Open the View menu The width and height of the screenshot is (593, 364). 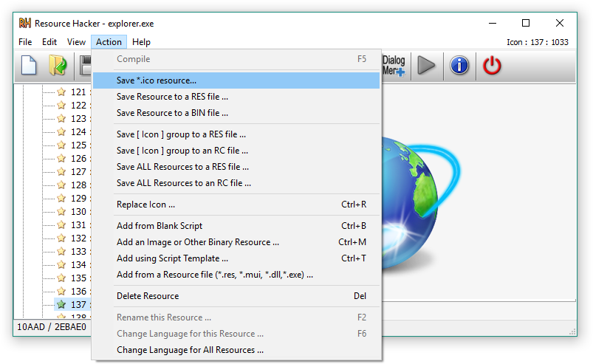pyautogui.click(x=76, y=42)
